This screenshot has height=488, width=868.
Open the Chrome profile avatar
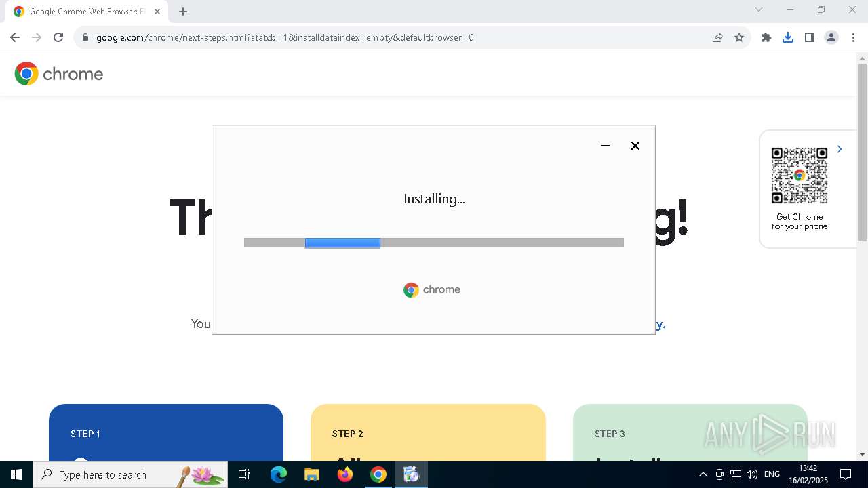831,37
